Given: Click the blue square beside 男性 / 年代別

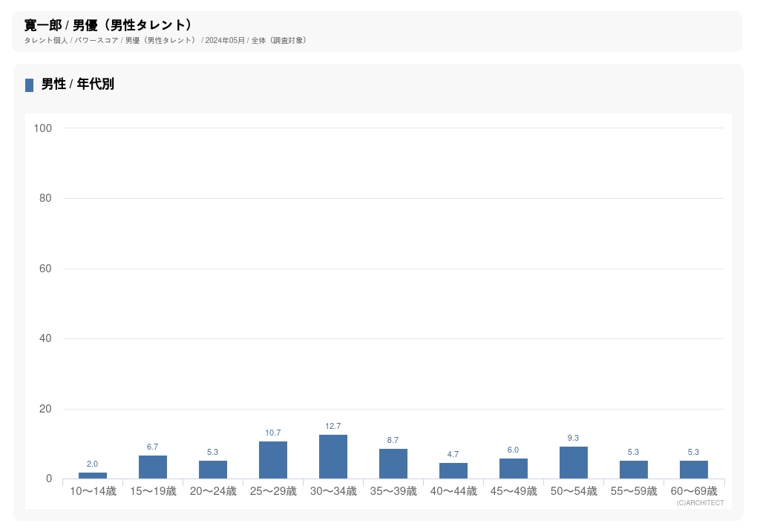Looking at the screenshot, I should point(30,85).
